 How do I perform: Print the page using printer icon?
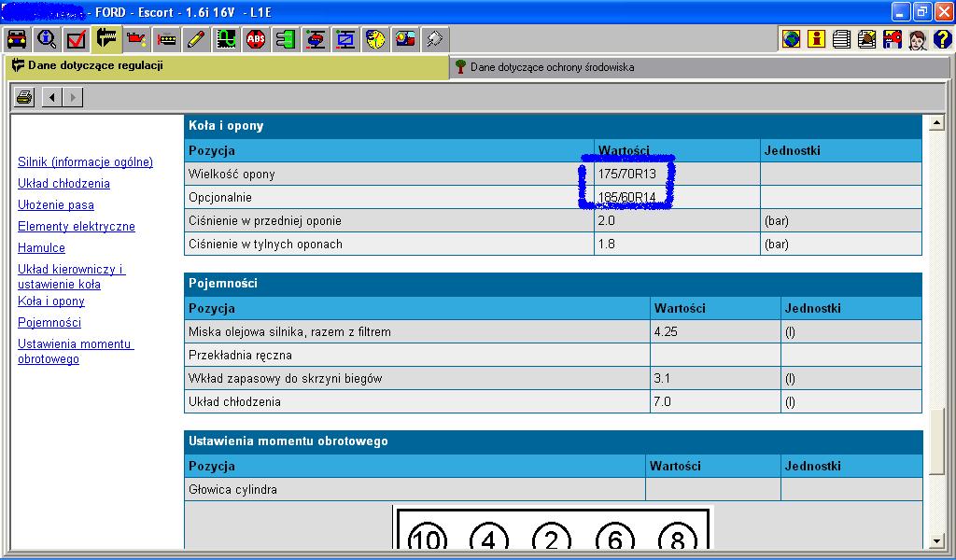point(24,97)
